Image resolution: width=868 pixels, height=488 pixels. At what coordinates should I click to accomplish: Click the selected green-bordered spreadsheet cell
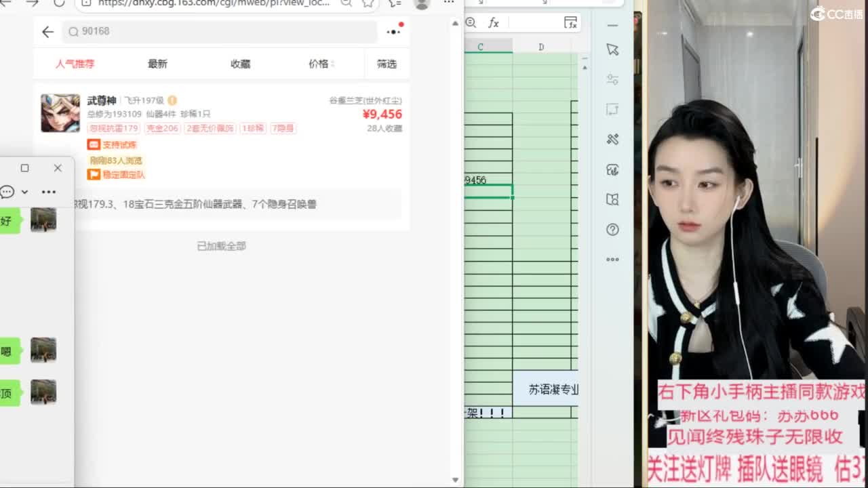pos(488,192)
